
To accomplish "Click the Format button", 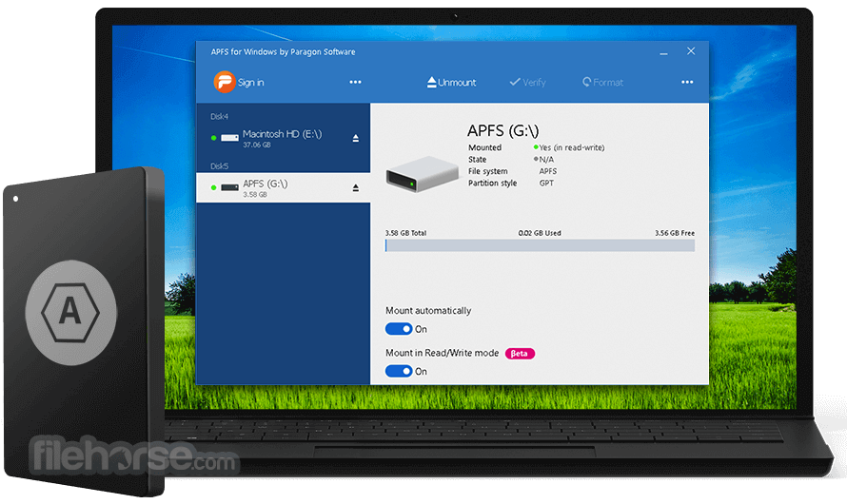I will (x=602, y=82).
